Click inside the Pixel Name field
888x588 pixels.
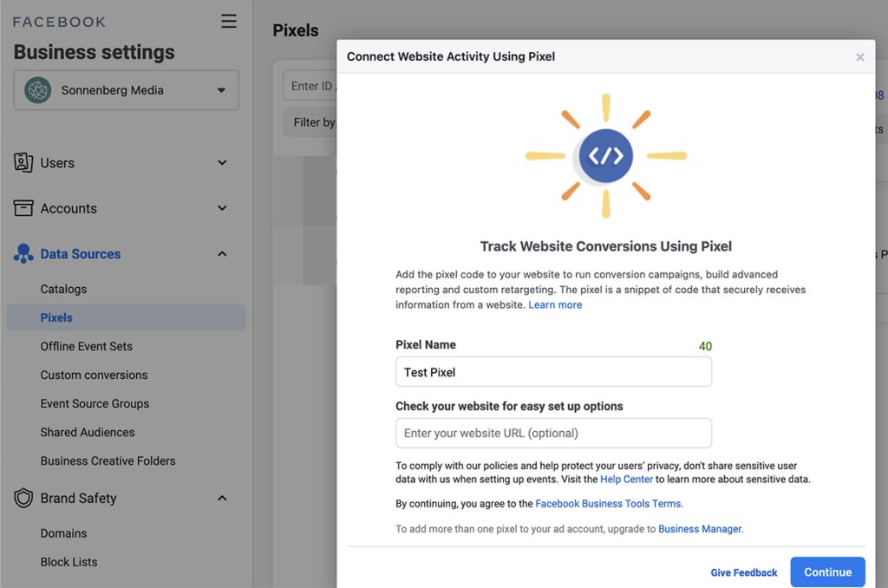[553, 371]
